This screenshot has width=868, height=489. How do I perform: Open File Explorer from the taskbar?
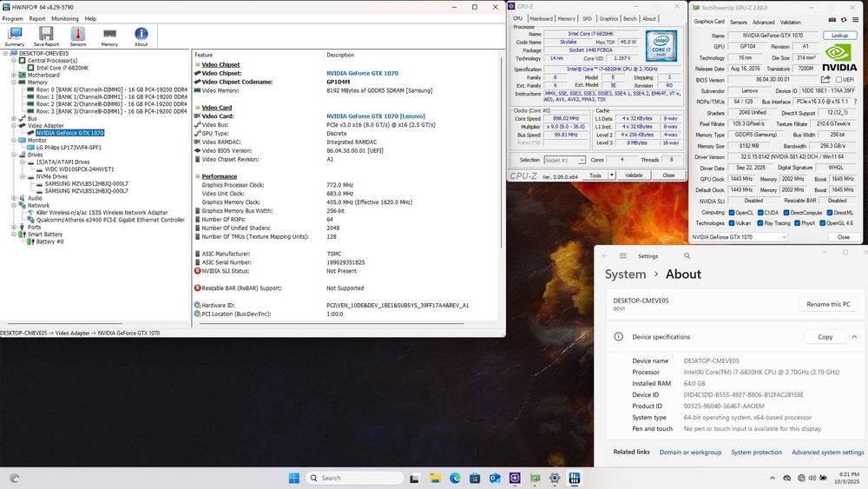(435, 478)
